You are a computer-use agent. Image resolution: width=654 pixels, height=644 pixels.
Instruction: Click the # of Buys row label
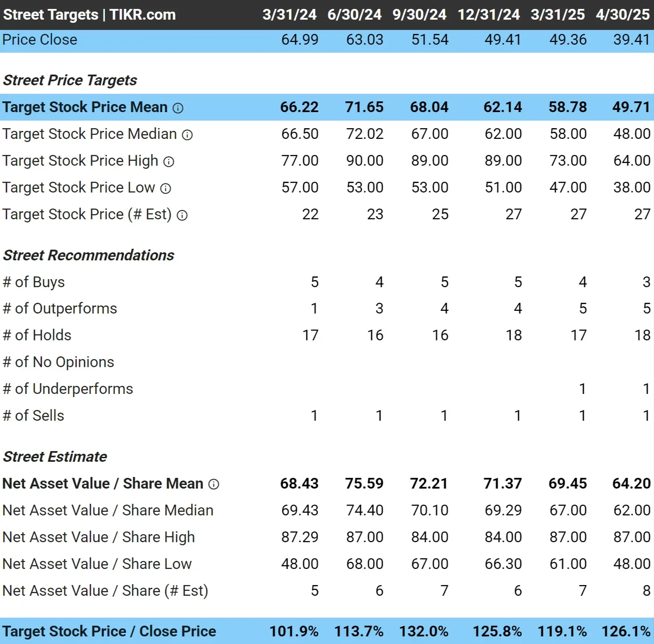coord(34,282)
